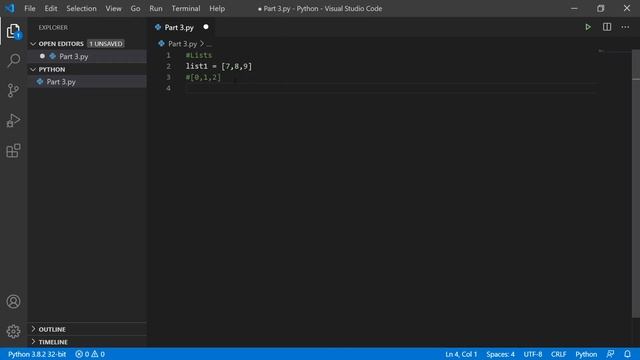Collapse the PYTHON folder section
This screenshot has height=360, width=640.
tap(33, 69)
